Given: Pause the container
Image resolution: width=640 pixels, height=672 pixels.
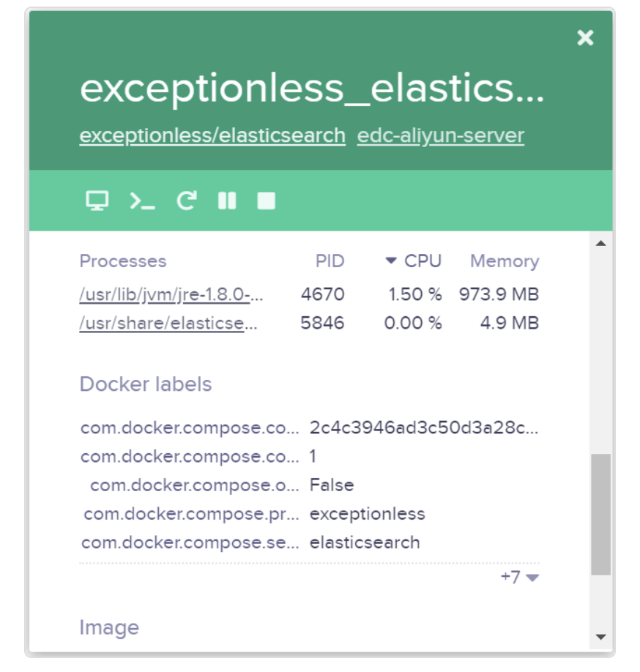Looking at the screenshot, I should pyautogui.click(x=227, y=201).
